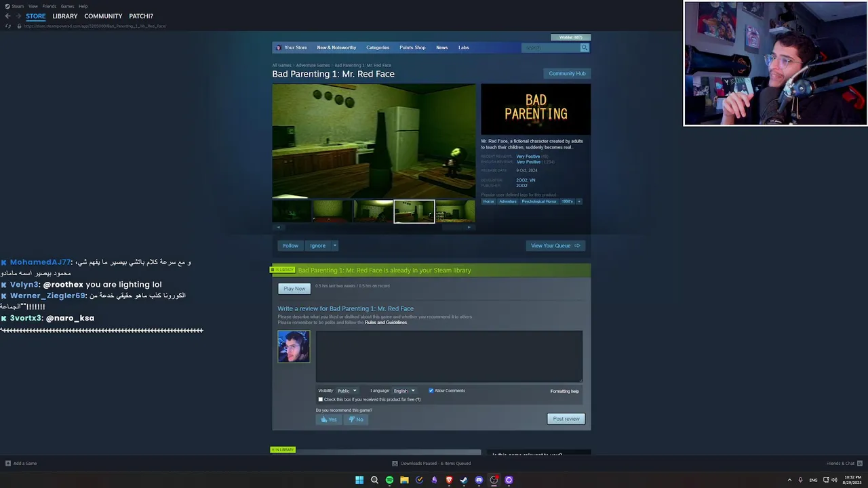Open the PATCHI? profile tab
Image resolution: width=868 pixels, height=488 pixels.
click(141, 16)
